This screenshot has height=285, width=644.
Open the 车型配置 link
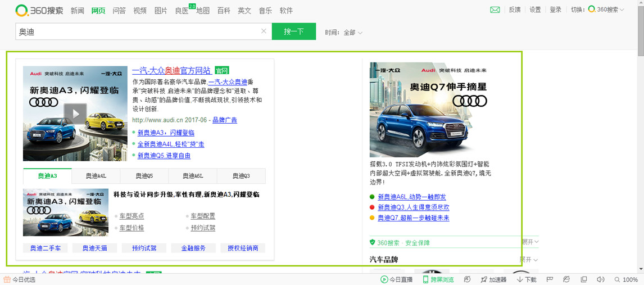[203, 216]
